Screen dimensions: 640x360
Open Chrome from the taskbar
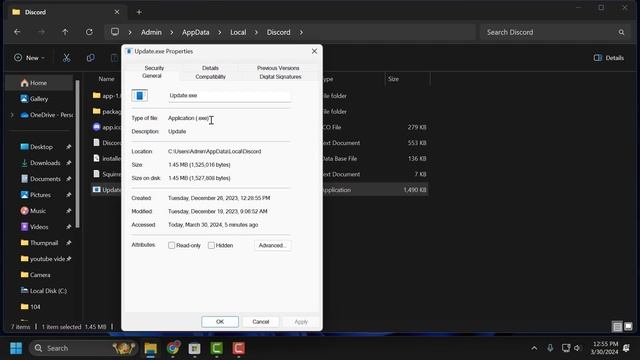[x=173, y=348]
